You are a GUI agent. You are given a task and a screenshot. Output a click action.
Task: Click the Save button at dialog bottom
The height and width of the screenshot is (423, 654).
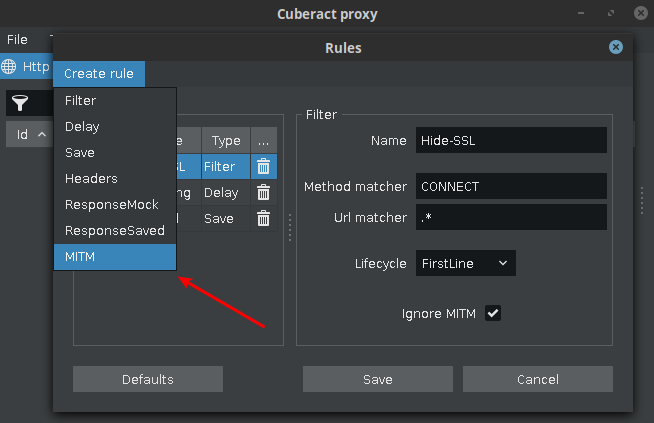(x=377, y=379)
